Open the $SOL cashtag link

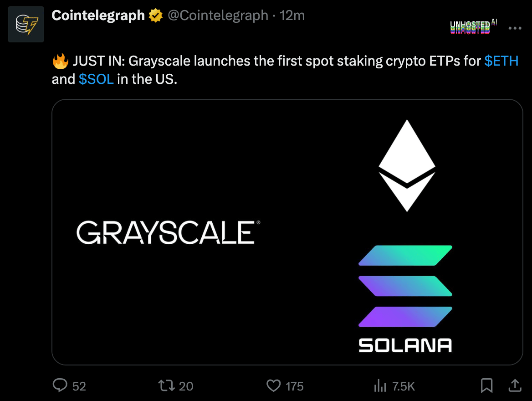click(96, 79)
